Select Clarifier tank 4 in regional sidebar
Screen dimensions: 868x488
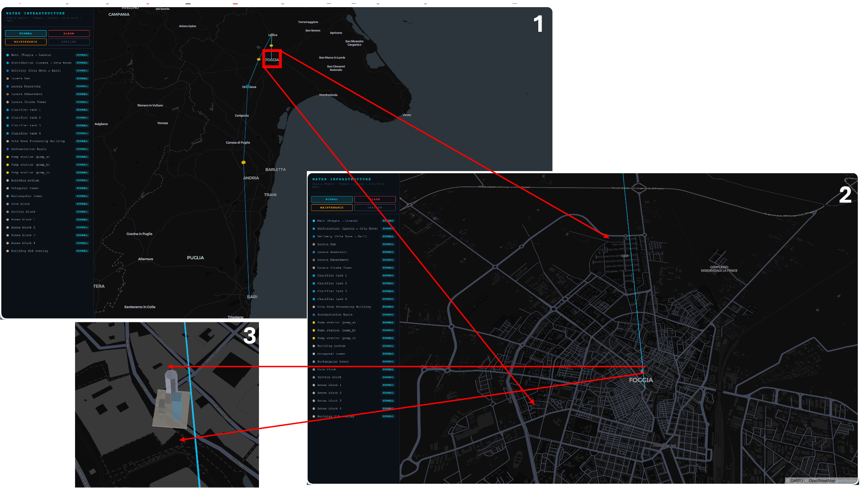coord(47,133)
